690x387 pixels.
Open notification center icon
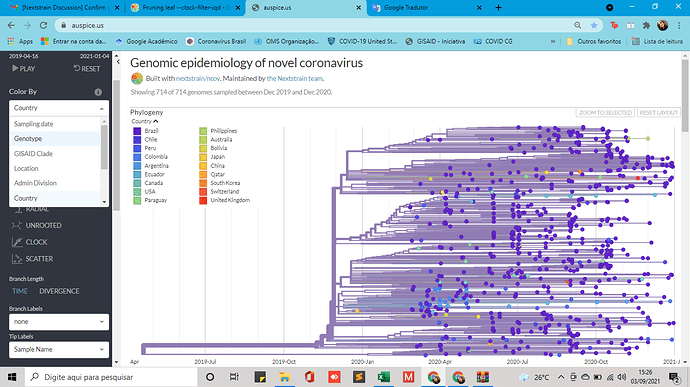(674, 377)
